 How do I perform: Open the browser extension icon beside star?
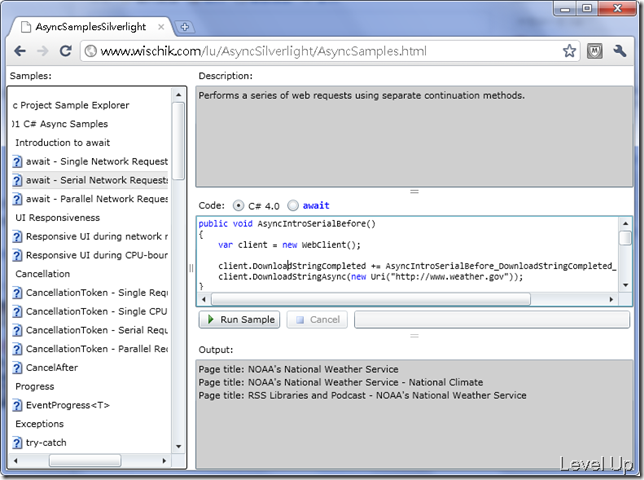(x=594, y=51)
